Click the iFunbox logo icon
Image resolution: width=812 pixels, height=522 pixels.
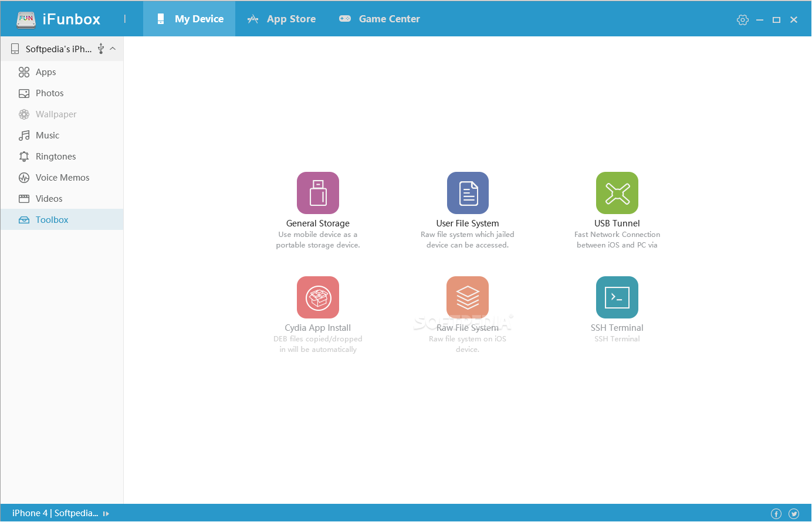[26, 19]
